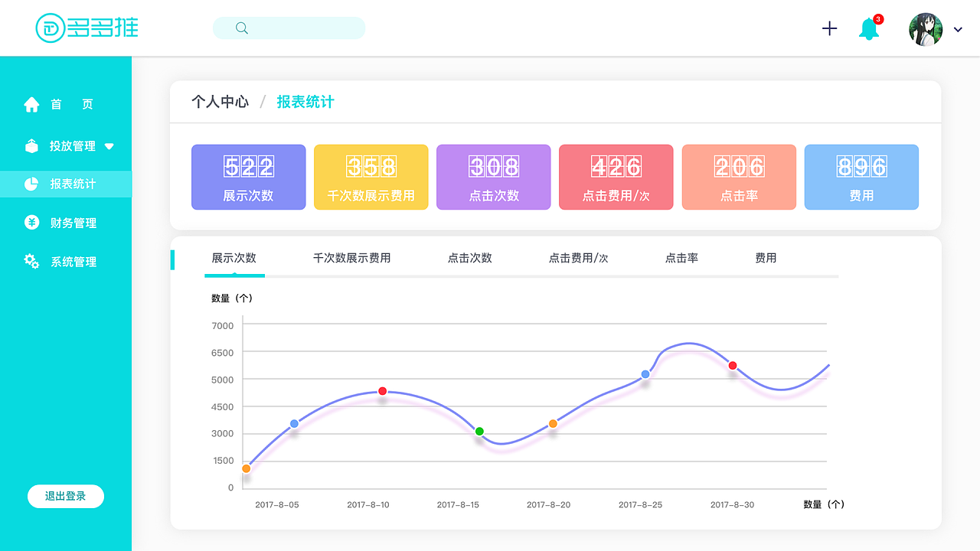Select the 点击次数 stat card

[x=494, y=177]
